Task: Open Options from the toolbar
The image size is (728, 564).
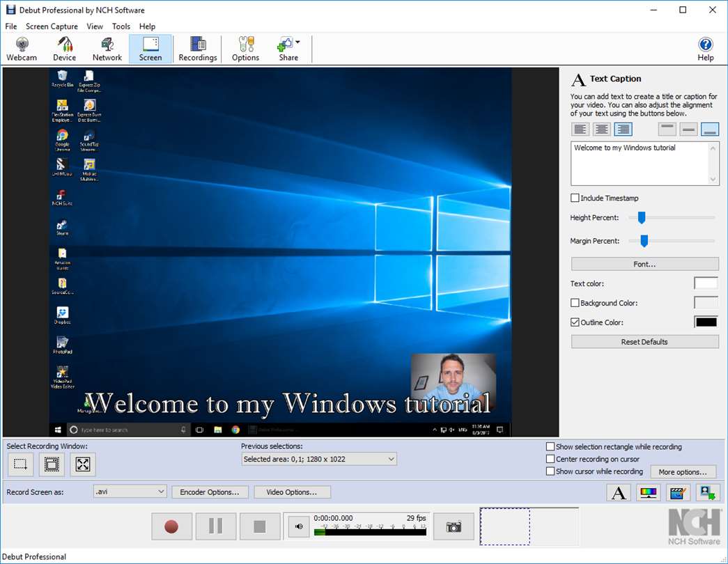Action: tap(246, 49)
